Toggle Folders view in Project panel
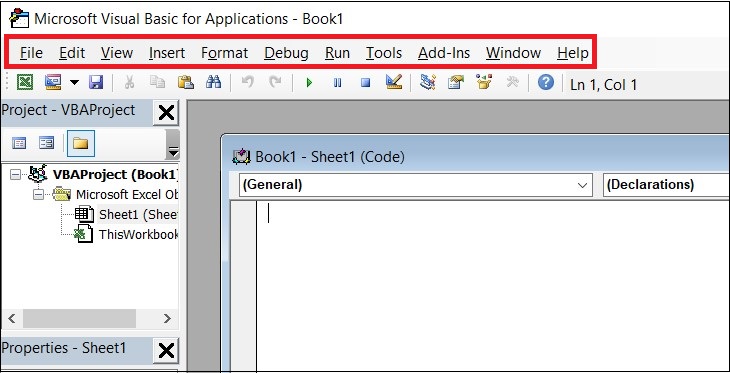 pos(81,143)
